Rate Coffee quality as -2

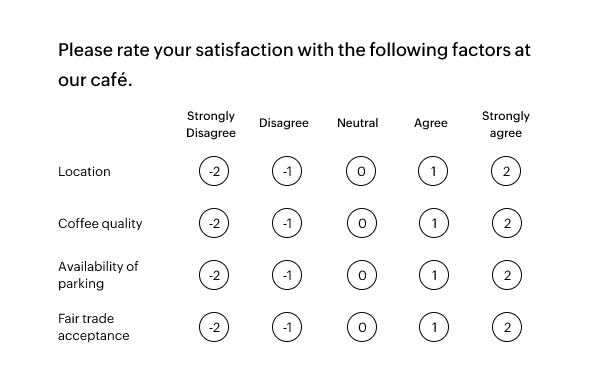pyautogui.click(x=214, y=223)
